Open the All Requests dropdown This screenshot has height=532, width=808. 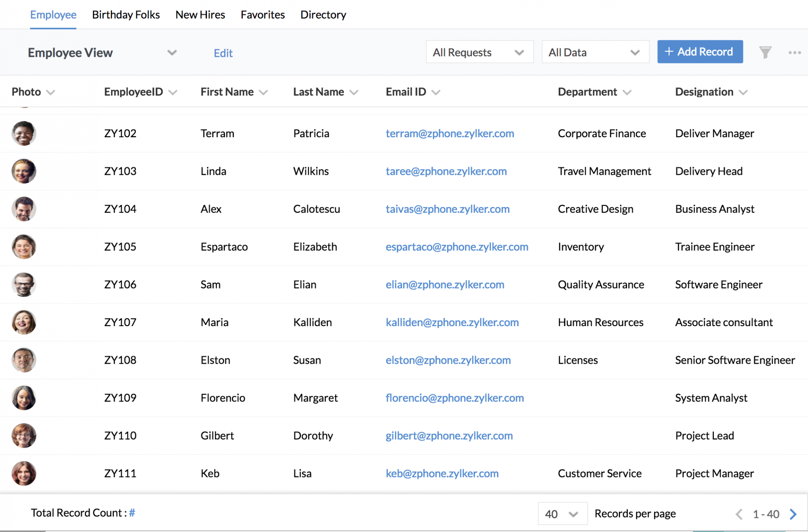[x=479, y=52]
